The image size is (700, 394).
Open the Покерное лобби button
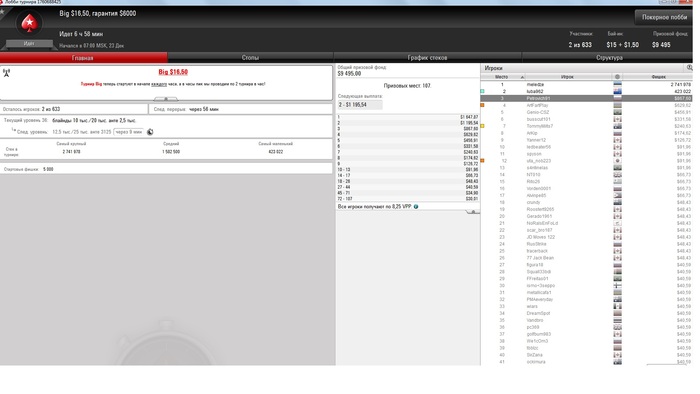[664, 17]
